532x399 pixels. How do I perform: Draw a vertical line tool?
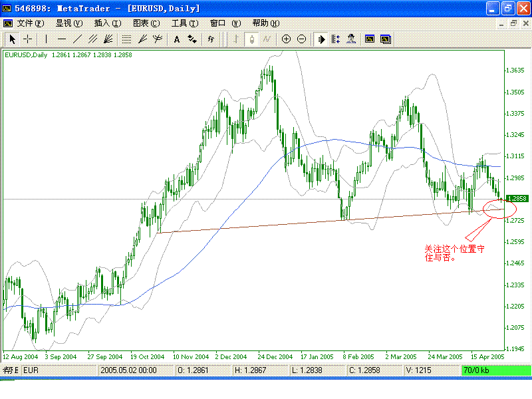tap(46, 39)
